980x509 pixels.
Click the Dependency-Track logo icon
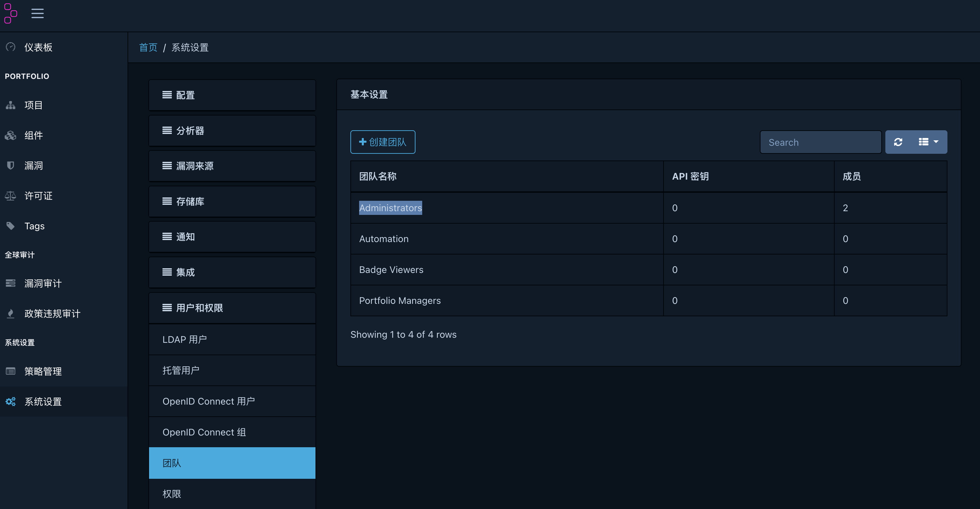point(10,13)
